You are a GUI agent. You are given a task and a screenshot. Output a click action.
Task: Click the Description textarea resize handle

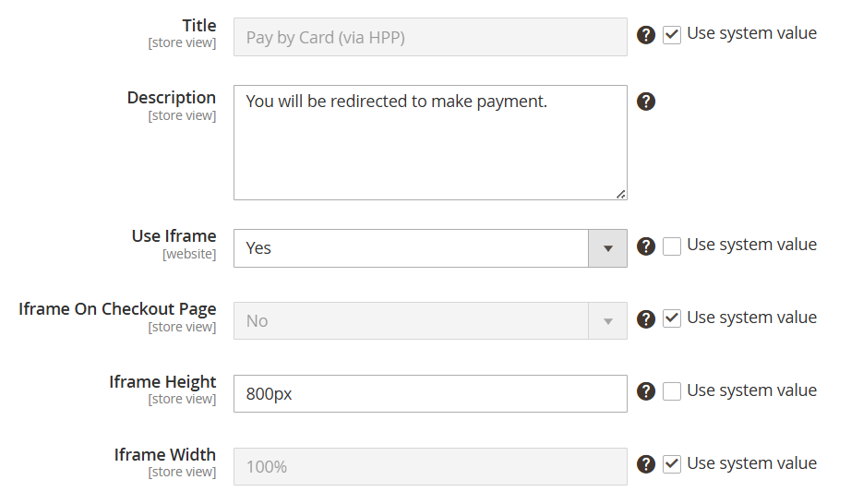(621, 194)
